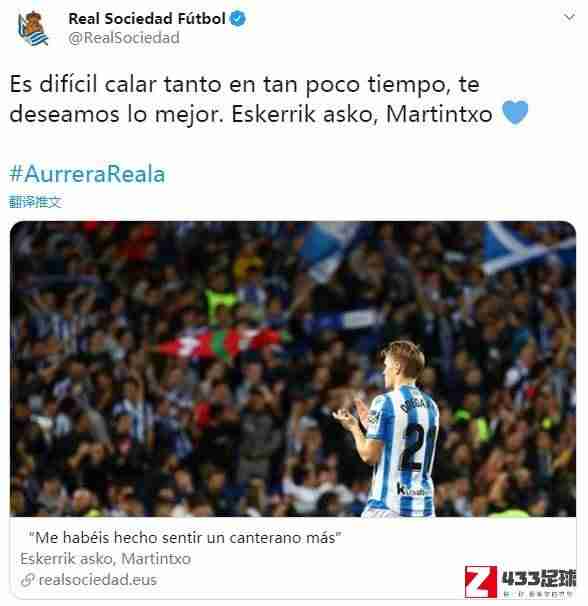Click the 433足球 watermark text
588x606 pixels.
tap(539, 578)
